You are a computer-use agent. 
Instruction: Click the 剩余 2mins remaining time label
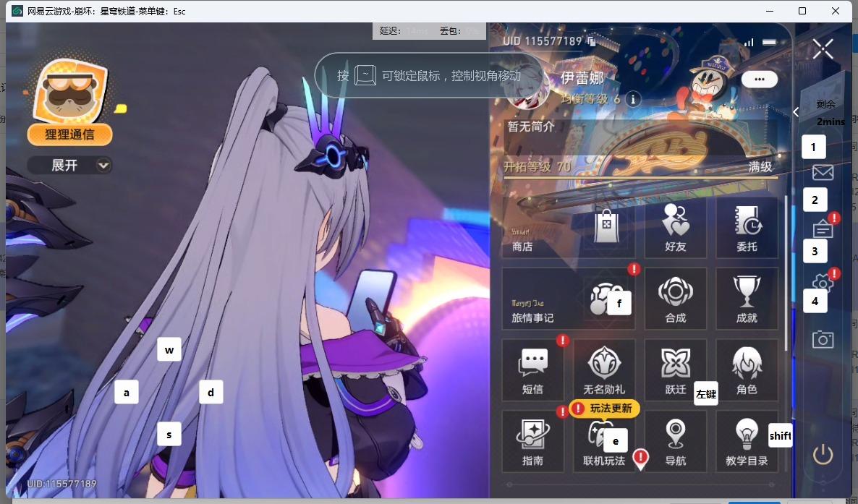pyautogui.click(x=830, y=113)
